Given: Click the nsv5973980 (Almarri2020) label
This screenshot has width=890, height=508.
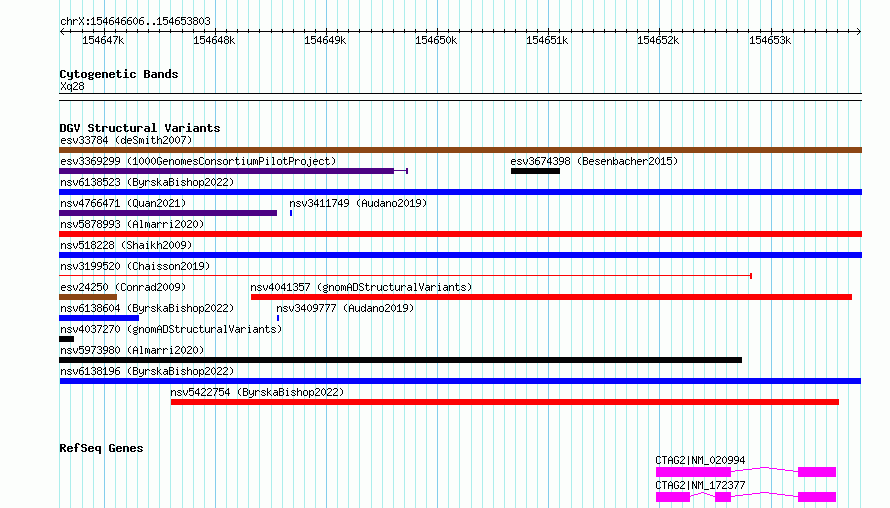Looking at the screenshot, I should coord(132,350).
